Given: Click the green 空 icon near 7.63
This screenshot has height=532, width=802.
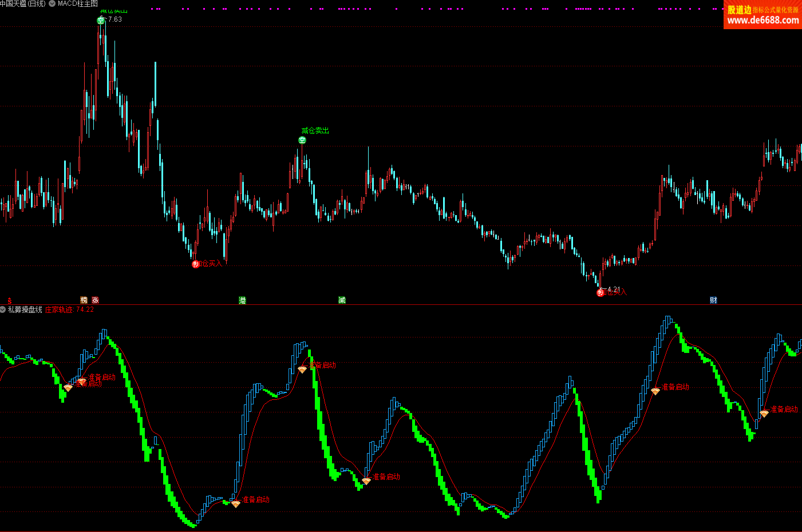Looking at the screenshot, I should [x=101, y=20].
